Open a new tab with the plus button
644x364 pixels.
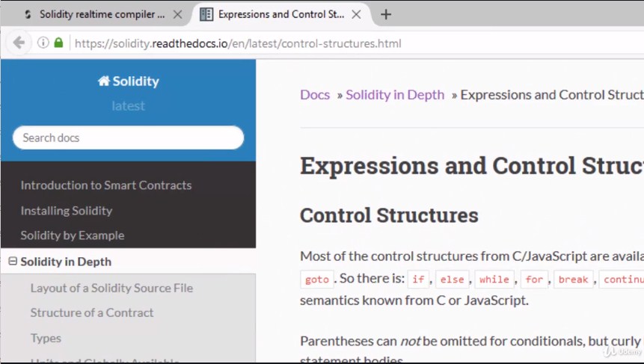pyautogui.click(x=386, y=15)
